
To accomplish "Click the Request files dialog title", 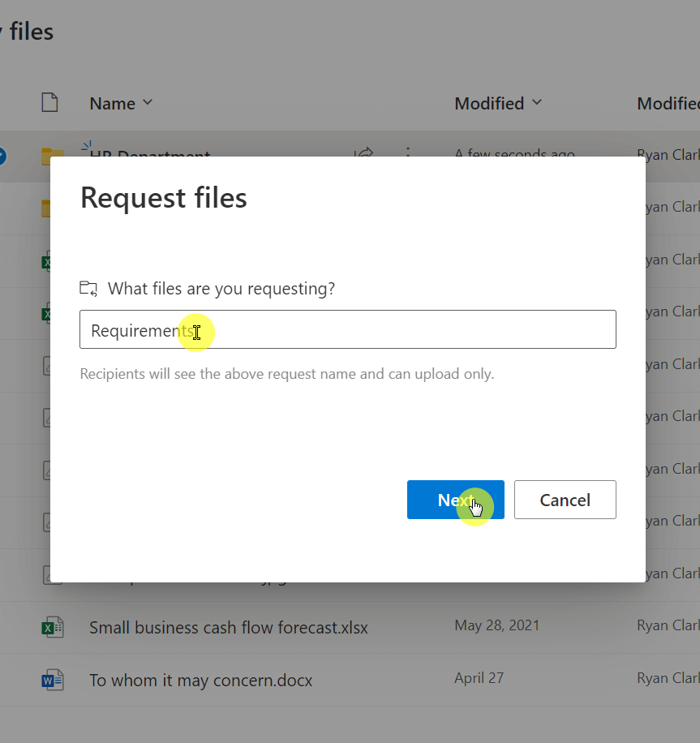I will (164, 198).
